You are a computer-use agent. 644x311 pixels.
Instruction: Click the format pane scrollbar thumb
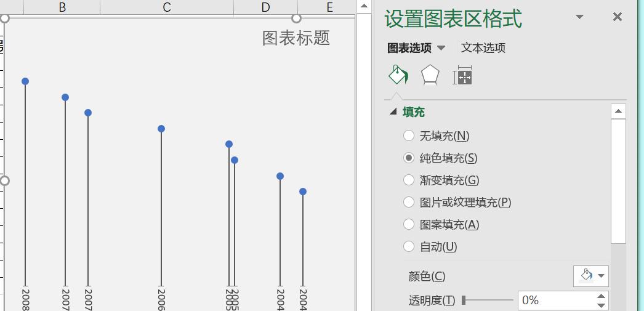619,181
